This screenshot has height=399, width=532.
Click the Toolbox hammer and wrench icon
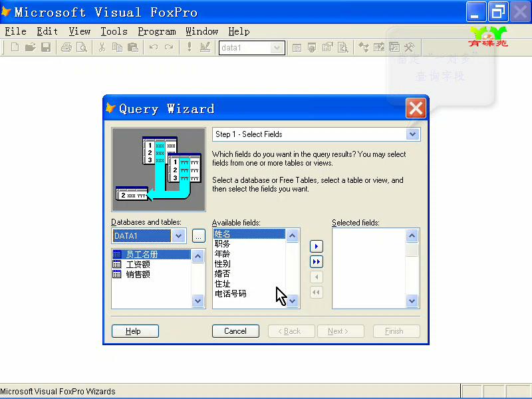point(410,47)
